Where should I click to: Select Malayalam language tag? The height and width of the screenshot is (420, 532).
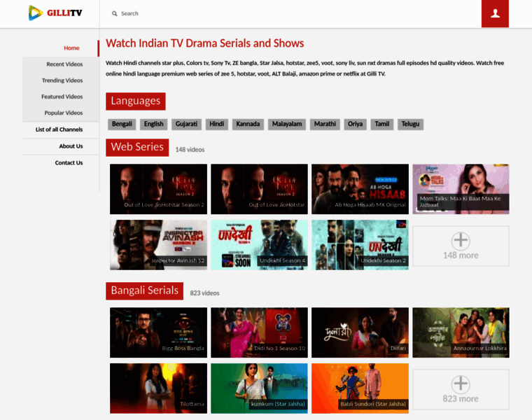click(287, 124)
